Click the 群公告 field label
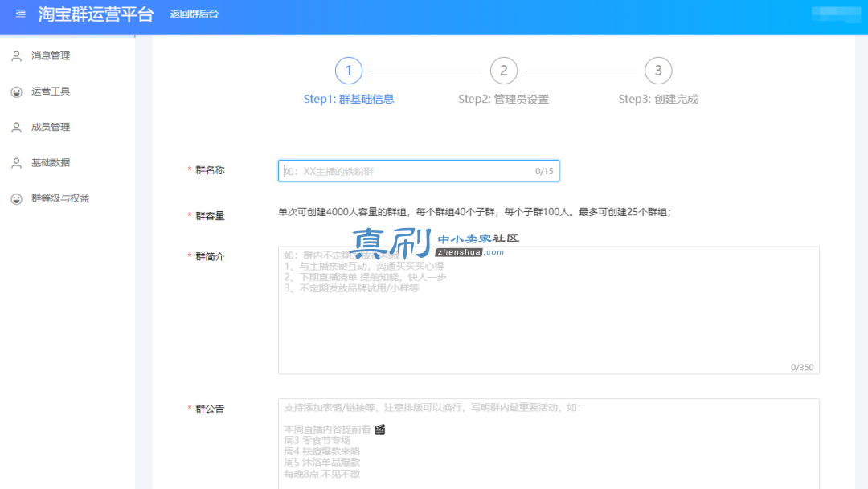Image resolution: width=868 pixels, height=489 pixels. tap(210, 409)
